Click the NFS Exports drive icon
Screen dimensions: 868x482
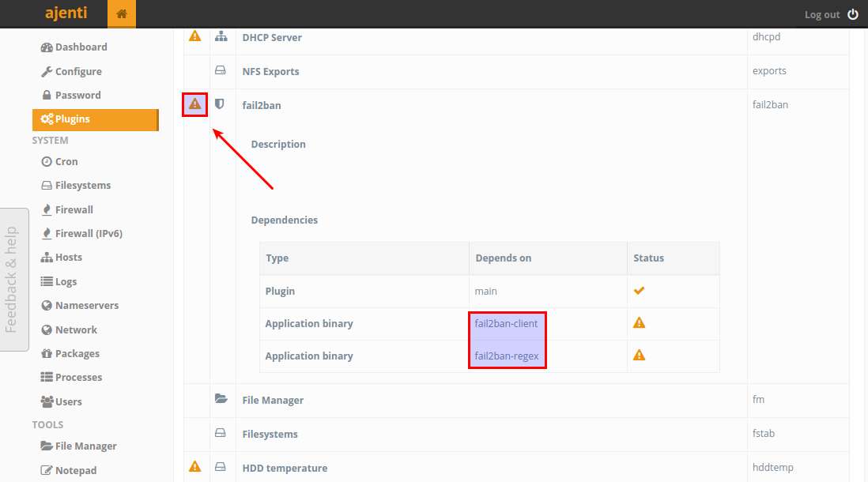pyautogui.click(x=221, y=70)
